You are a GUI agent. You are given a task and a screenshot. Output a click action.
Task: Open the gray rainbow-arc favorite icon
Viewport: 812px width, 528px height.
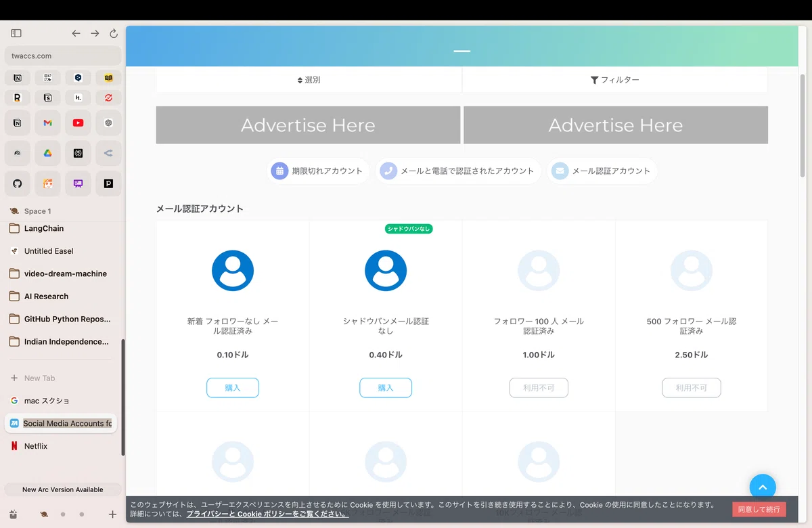[x=18, y=154]
